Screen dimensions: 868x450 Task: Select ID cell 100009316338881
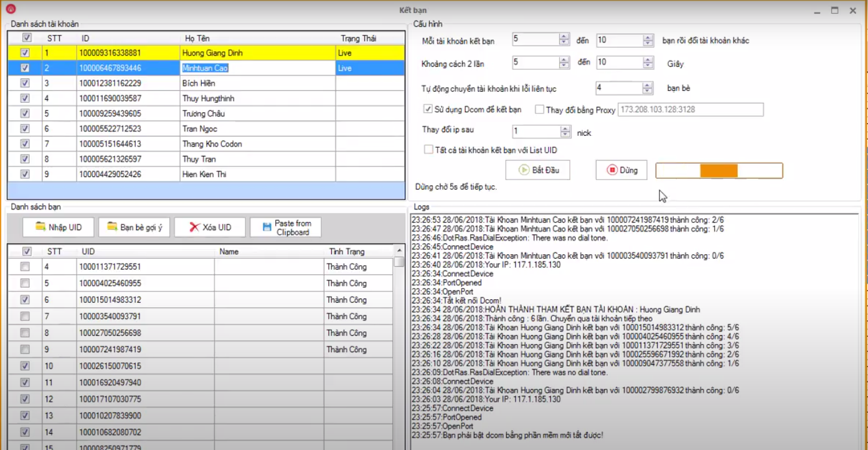[128, 53]
